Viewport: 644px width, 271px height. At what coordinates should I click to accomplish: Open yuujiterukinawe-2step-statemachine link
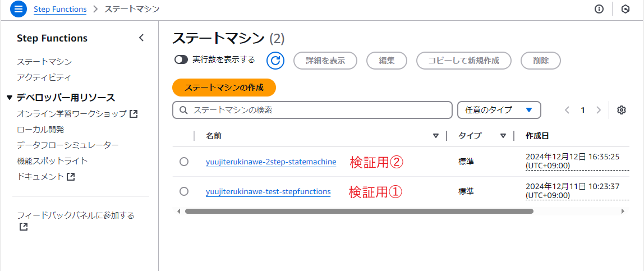coord(271,162)
